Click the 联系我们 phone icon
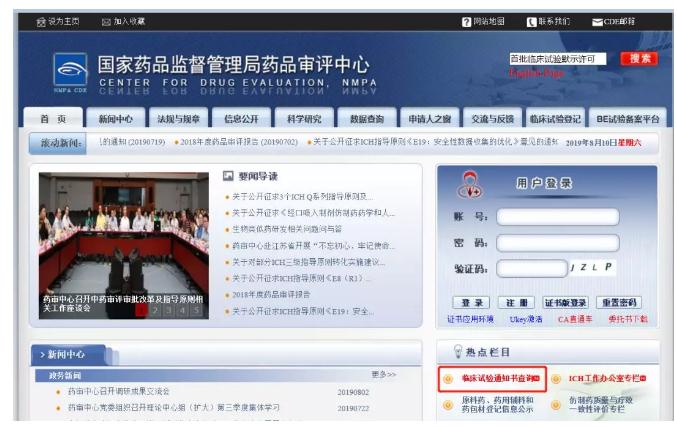 click(531, 22)
